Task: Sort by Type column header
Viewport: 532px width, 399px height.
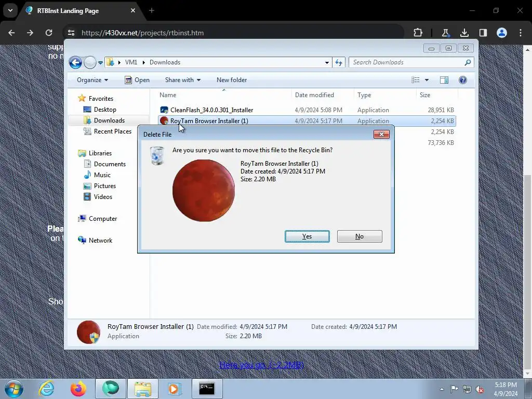Action: [x=385, y=95]
